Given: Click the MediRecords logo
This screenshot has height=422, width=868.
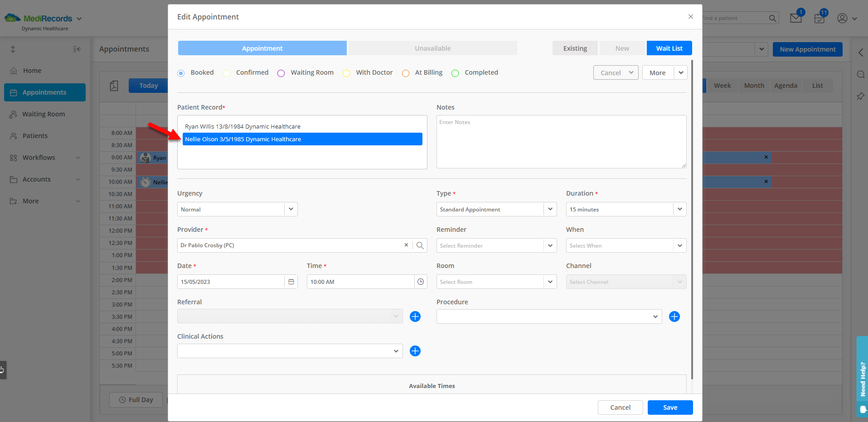Looking at the screenshot, I should coord(39,19).
